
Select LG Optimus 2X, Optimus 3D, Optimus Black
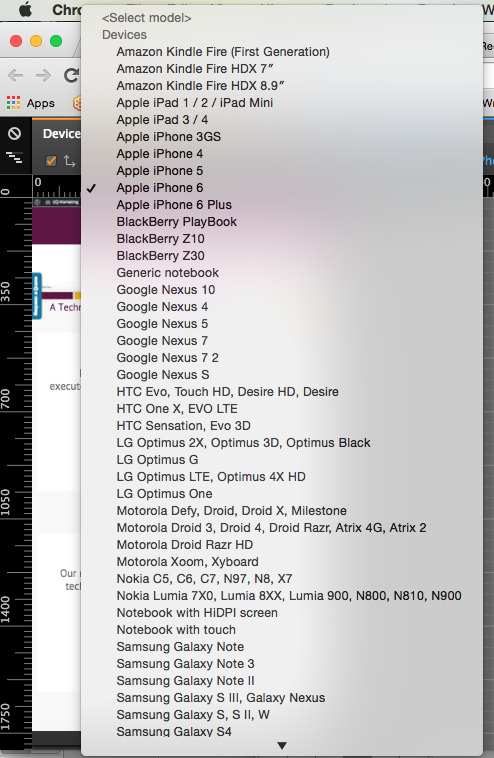tap(282, 443)
